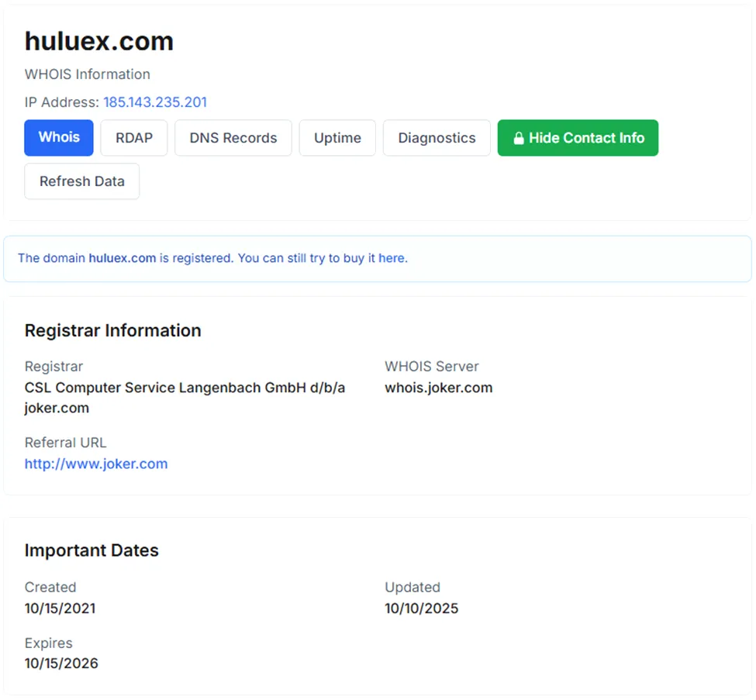Click the Expires date 10/15/2026

pyautogui.click(x=61, y=664)
